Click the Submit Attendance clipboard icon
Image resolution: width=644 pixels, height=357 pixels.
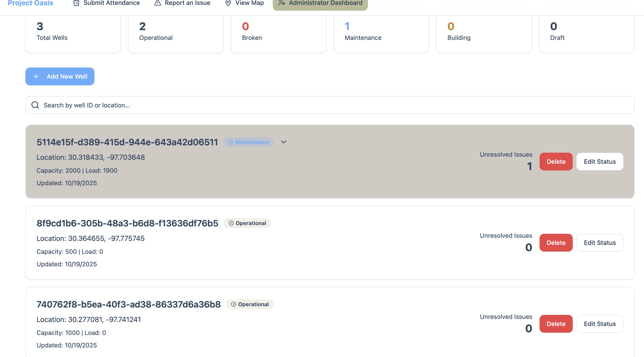76,3
